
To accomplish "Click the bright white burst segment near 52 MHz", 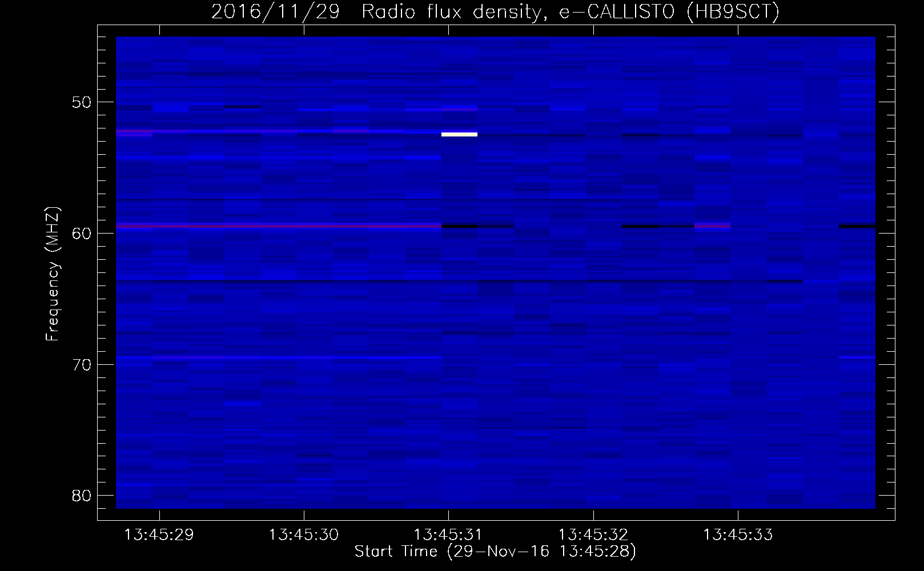I will [x=459, y=134].
